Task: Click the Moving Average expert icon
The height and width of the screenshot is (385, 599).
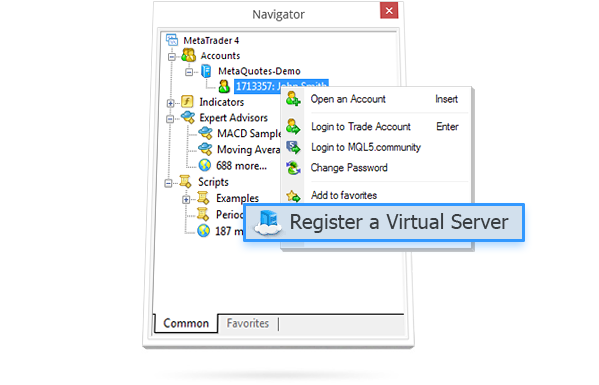Action: pyautogui.click(x=206, y=149)
